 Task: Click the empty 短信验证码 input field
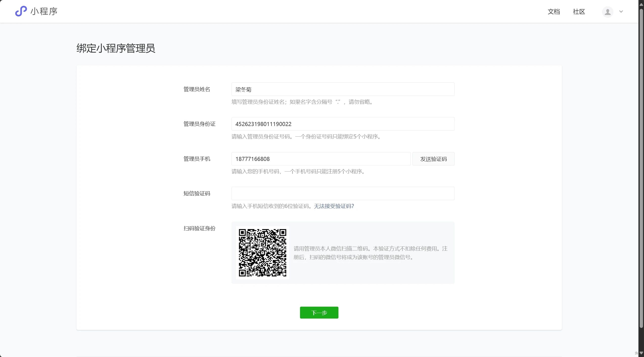[343, 194]
